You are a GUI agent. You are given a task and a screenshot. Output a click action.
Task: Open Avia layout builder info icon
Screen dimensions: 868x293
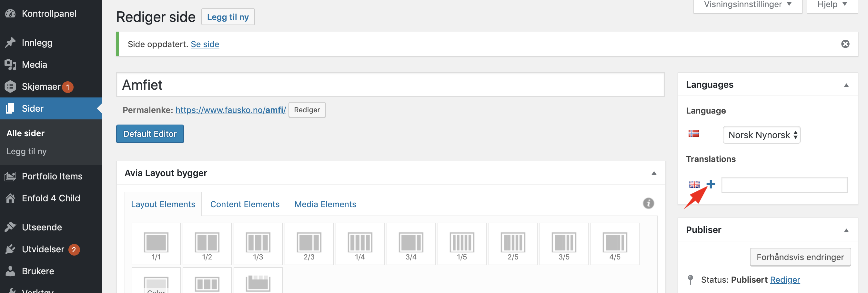pos(648,203)
